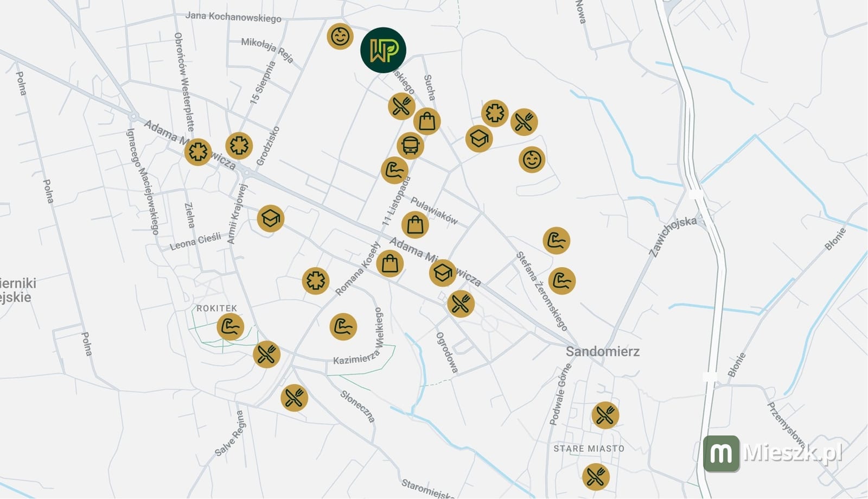Select school marker on Adama Mickiewicza near Żeromskiego

[x=443, y=273]
